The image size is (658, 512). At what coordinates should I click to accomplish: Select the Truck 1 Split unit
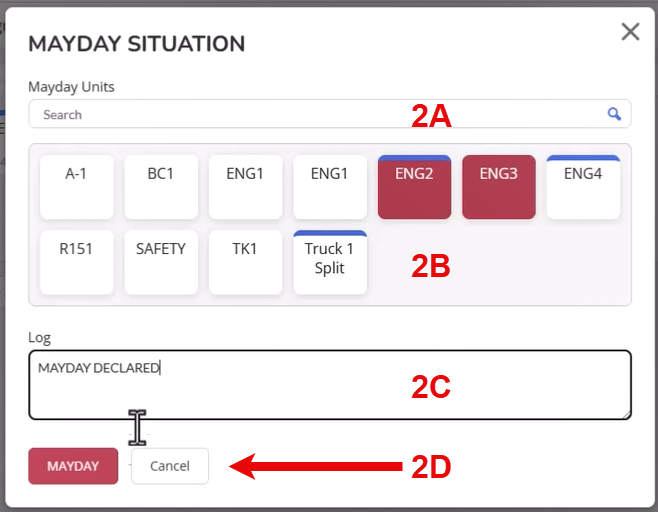point(330,262)
